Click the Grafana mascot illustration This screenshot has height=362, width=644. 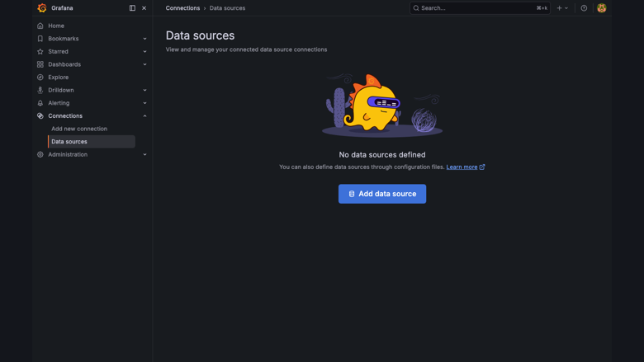tap(382, 106)
